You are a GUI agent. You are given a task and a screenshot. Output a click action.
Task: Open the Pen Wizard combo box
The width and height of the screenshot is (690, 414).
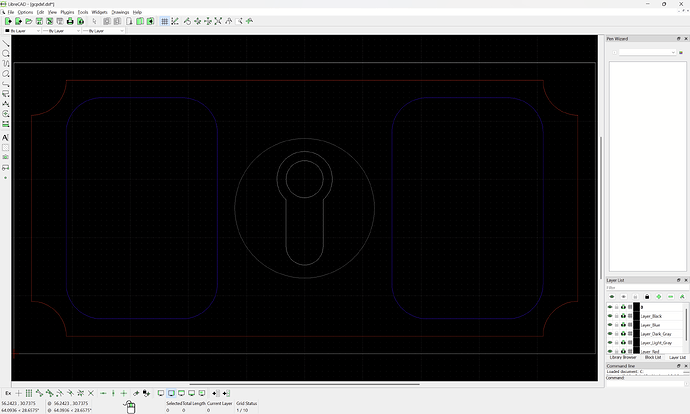(647, 52)
